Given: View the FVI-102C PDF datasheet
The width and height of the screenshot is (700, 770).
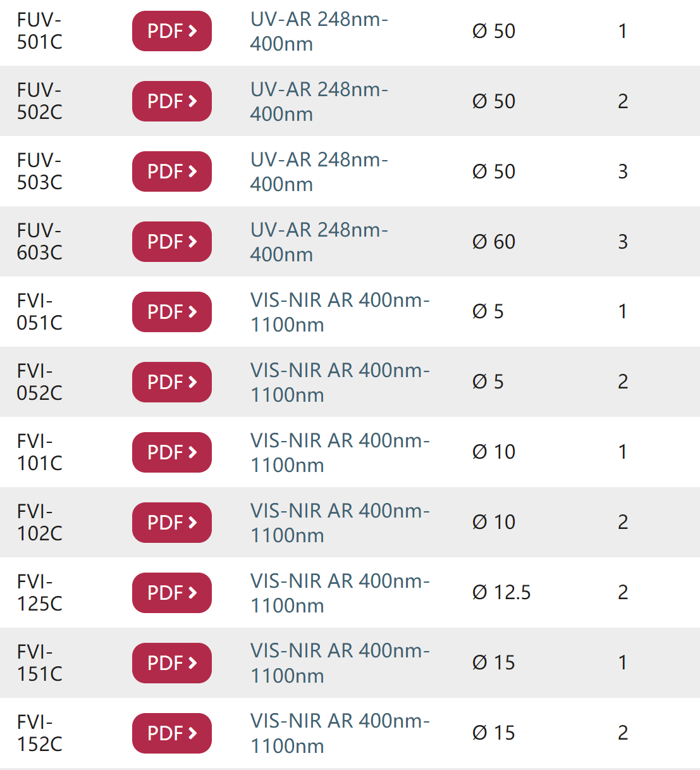Looking at the screenshot, I should tap(172, 523).
